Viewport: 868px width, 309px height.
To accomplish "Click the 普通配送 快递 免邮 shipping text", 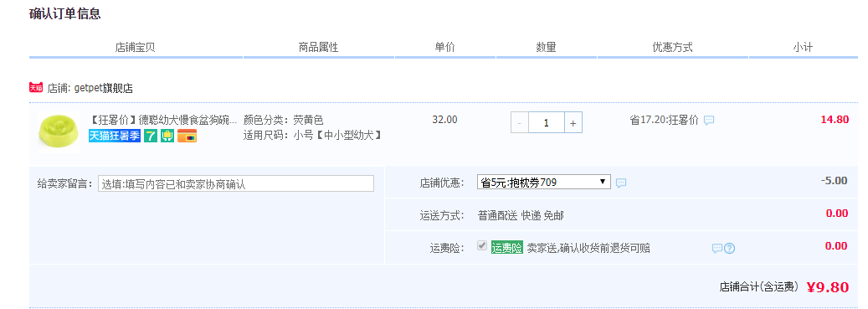I will (521, 216).
